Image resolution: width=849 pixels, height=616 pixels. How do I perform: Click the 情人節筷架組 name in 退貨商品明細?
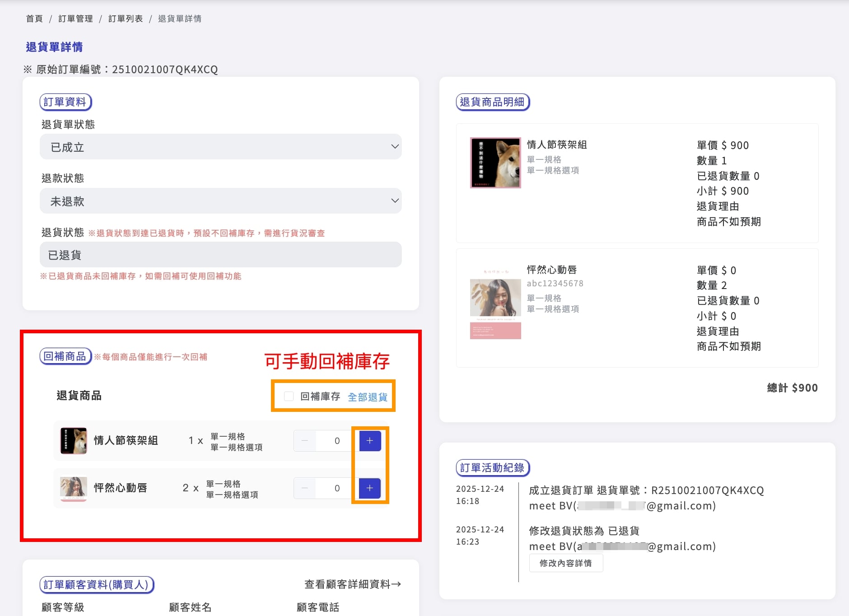[557, 145]
